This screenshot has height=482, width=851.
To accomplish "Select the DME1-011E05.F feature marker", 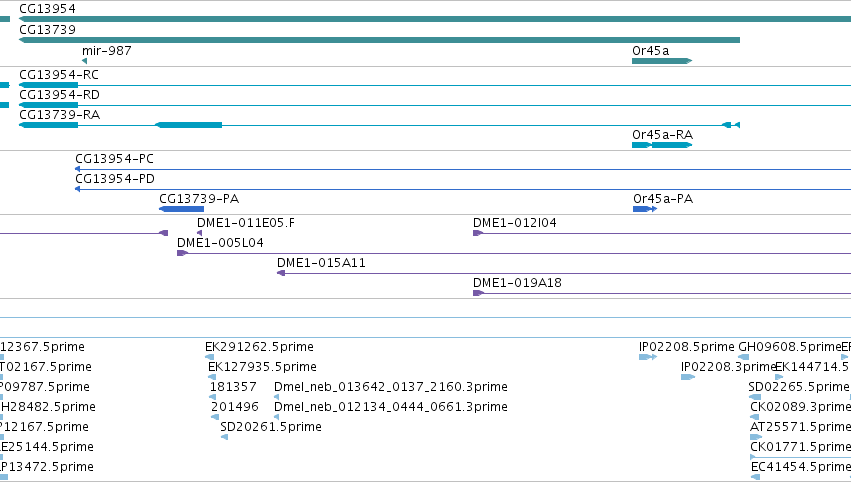I will click(199, 233).
